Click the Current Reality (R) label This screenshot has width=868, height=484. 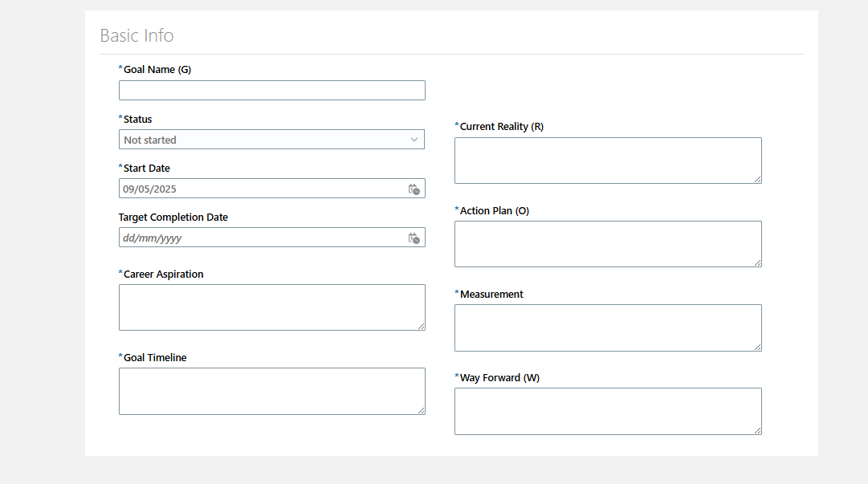(502, 126)
